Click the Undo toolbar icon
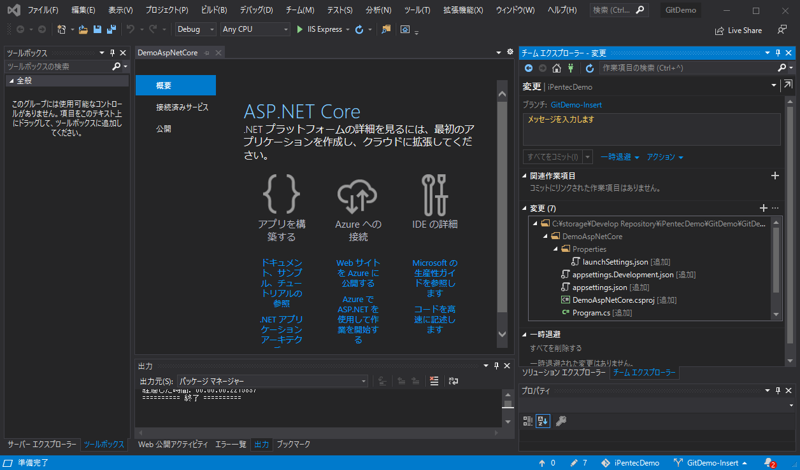The image size is (800, 470). [131, 30]
